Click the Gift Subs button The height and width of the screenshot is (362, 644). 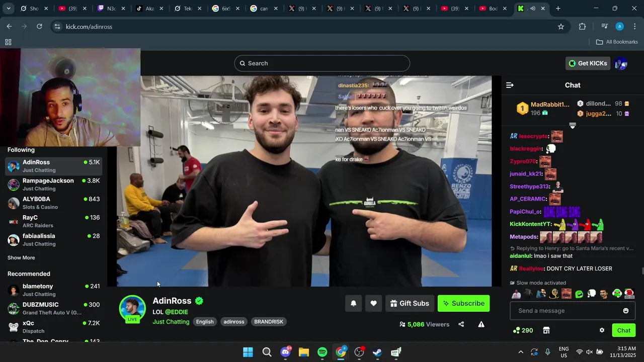pos(410,303)
